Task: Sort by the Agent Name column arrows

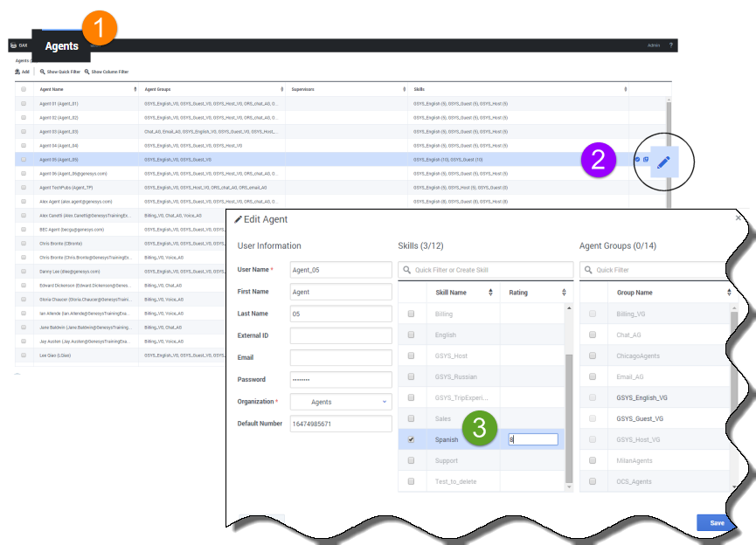Action: [135, 89]
